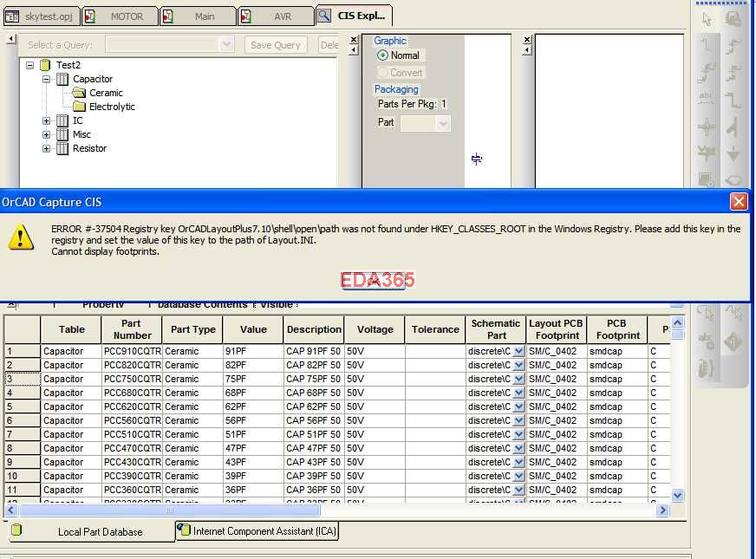Click the Save Query button
This screenshot has height=559, width=756.
pyautogui.click(x=275, y=43)
